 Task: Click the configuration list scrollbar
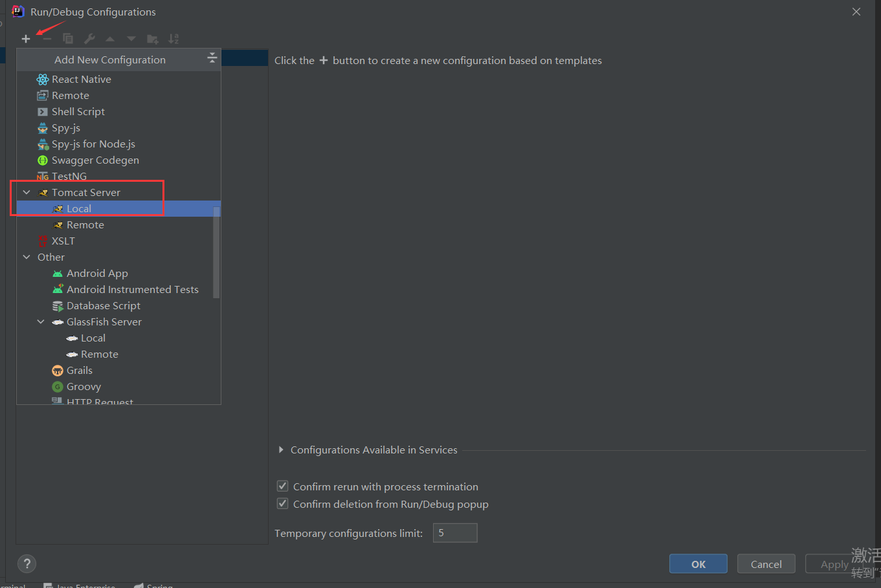click(216, 252)
